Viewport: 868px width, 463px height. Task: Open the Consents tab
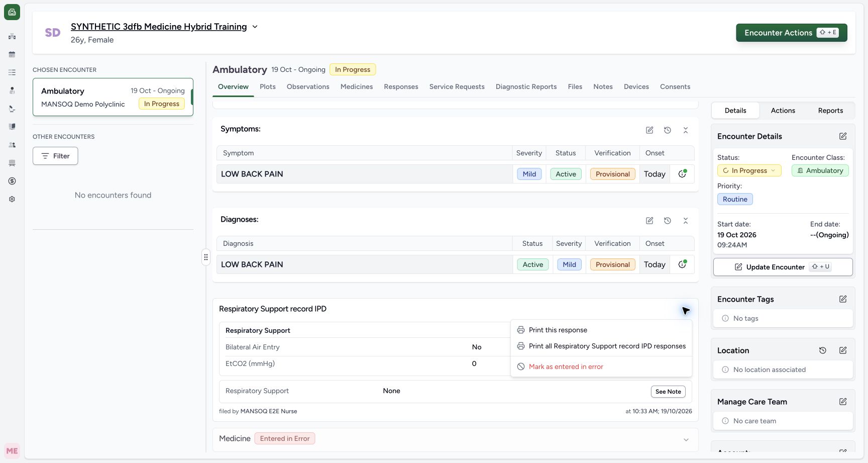pyautogui.click(x=675, y=87)
